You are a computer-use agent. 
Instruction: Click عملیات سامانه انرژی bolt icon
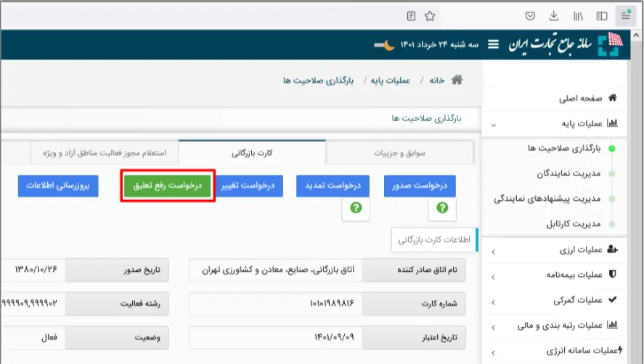[x=620, y=350]
